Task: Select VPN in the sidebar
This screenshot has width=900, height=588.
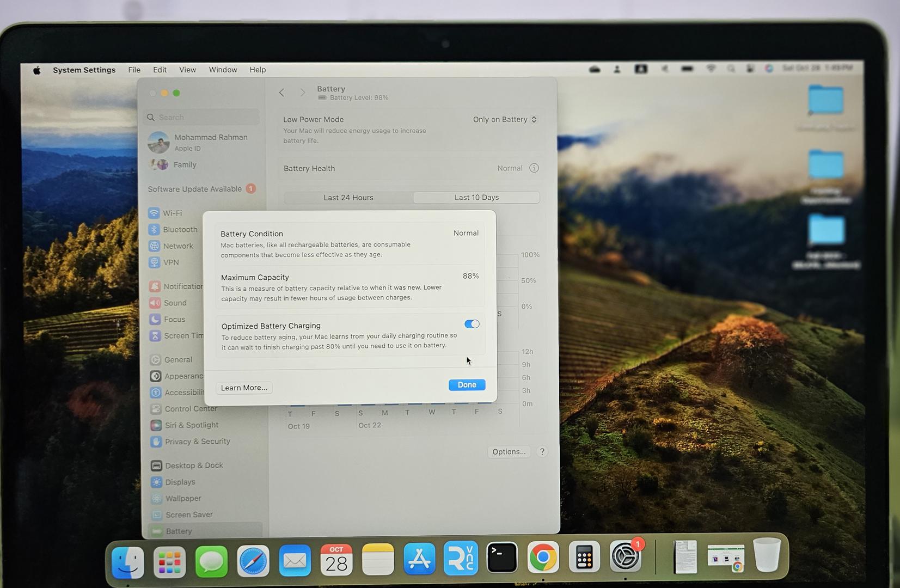Action: click(x=164, y=262)
